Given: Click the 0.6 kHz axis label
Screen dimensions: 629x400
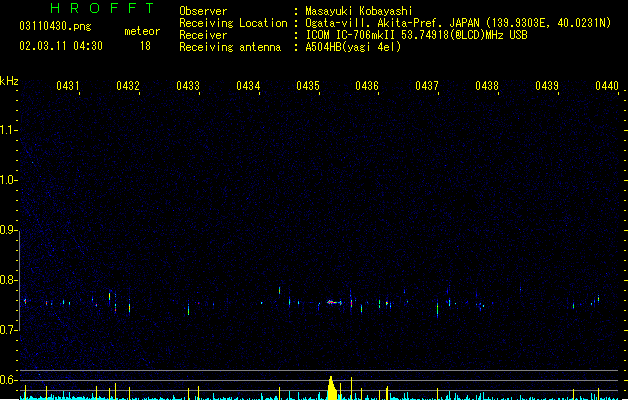Looking at the screenshot, I should point(8,380).
